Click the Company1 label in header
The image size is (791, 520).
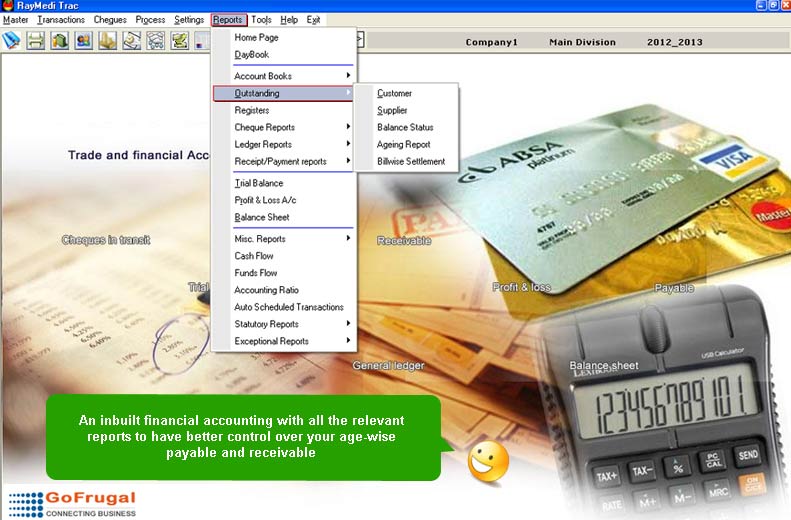pyautogui.click(x=491, y=42)
